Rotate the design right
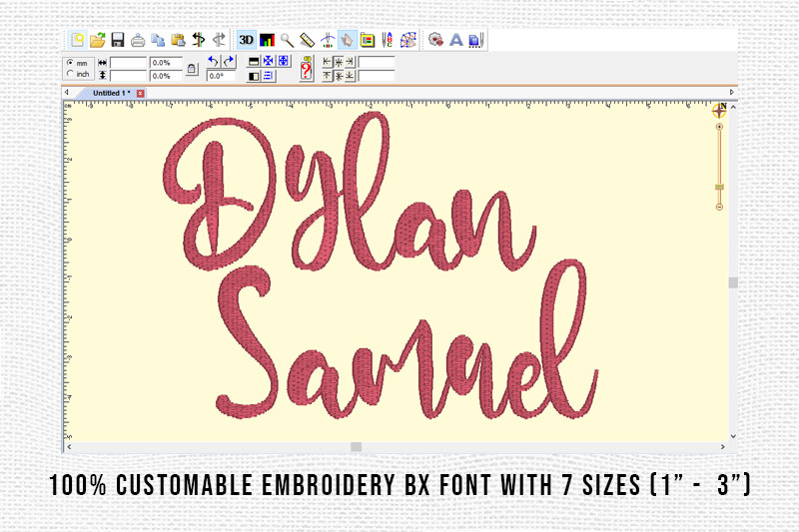The image size is (799, 532). coord(229,62)
